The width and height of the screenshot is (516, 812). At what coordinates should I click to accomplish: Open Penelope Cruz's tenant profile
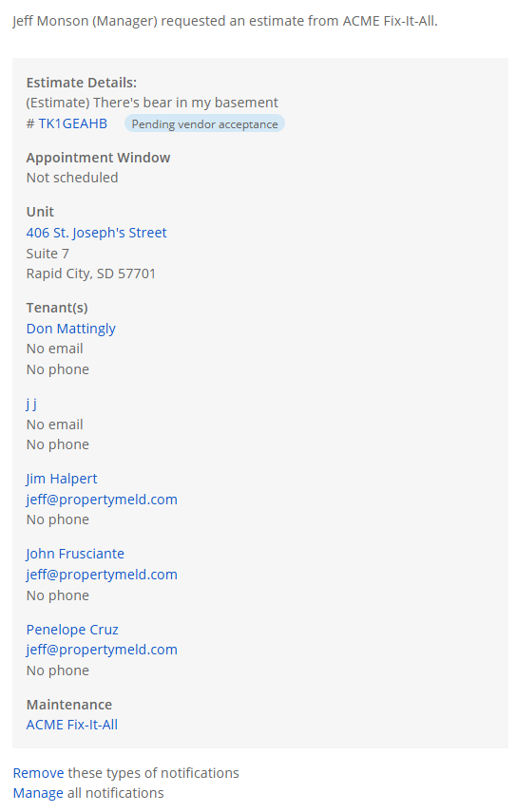(72, 630)
